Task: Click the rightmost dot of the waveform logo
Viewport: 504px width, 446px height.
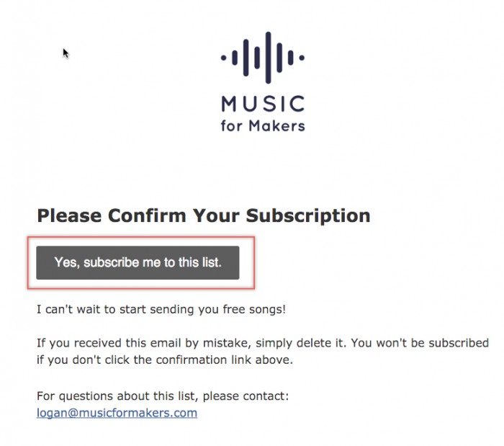Action: [302, 57]
